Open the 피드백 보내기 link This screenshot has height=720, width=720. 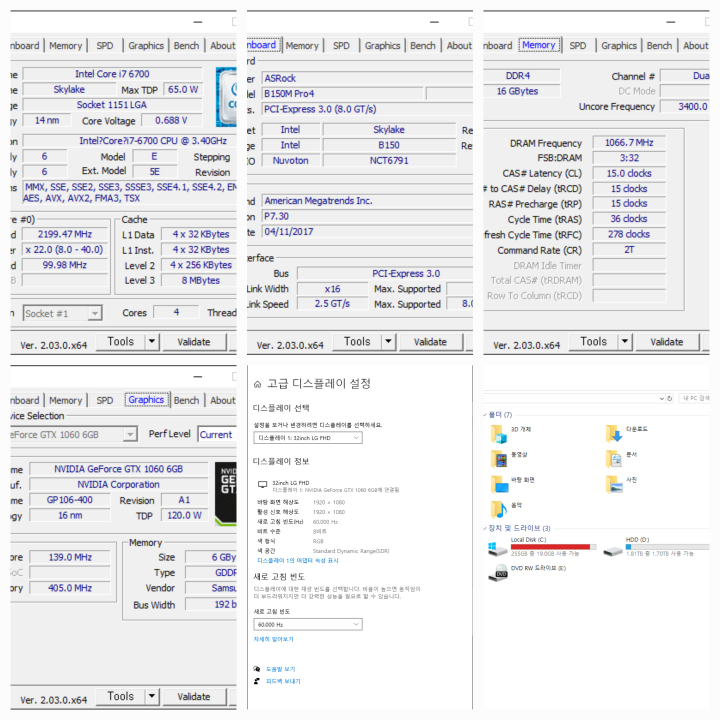(x=283, y=681)
